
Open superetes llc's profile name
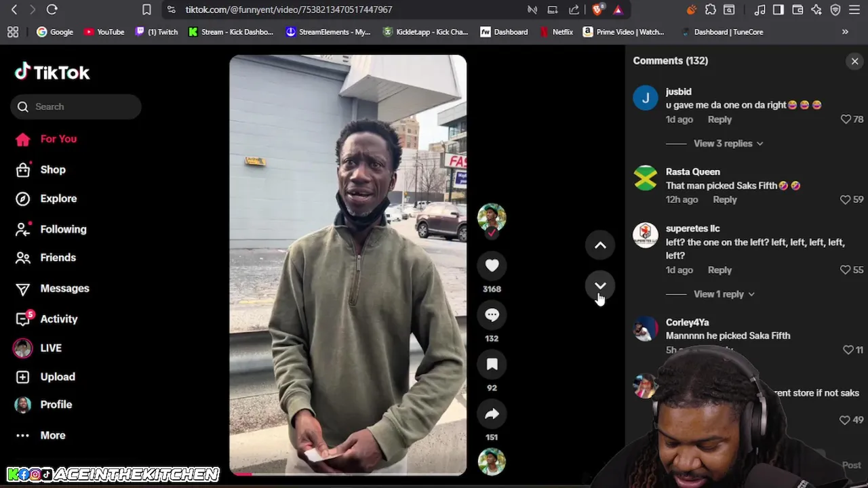pyautogui.click(x=693, y=228)
